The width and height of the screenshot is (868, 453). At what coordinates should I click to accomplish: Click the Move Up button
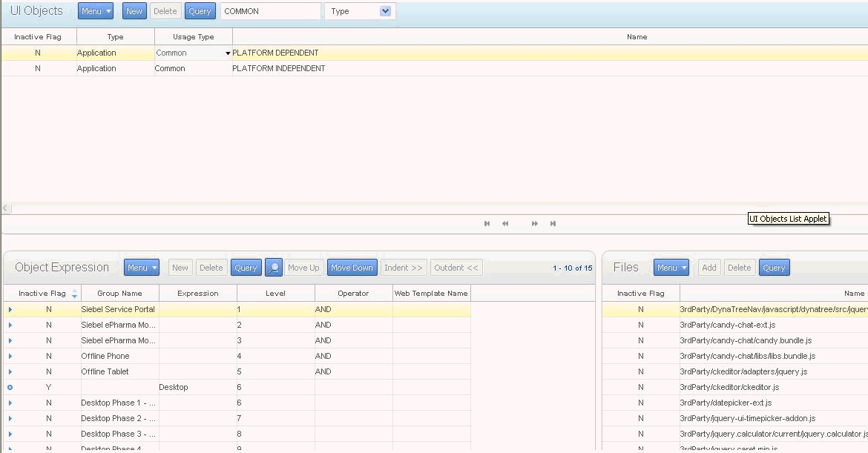[x=303, y=268]
